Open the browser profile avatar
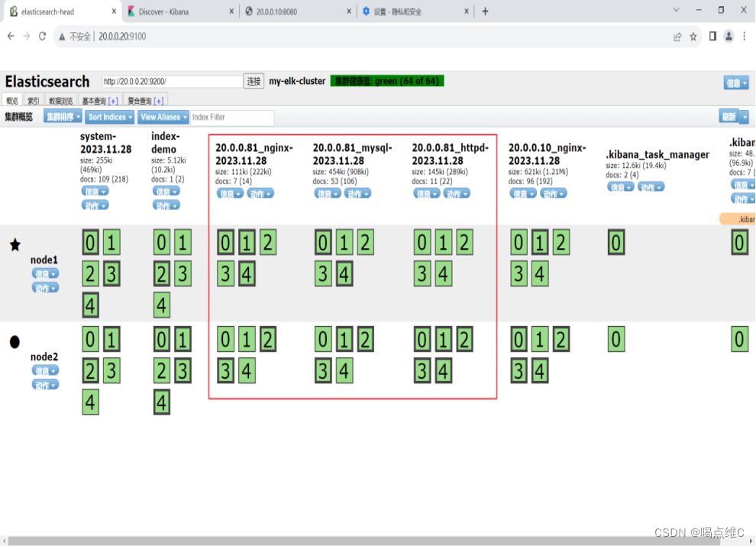Viewport: 756px width, 546px height. pyautogui.click(x=729, y=36)
